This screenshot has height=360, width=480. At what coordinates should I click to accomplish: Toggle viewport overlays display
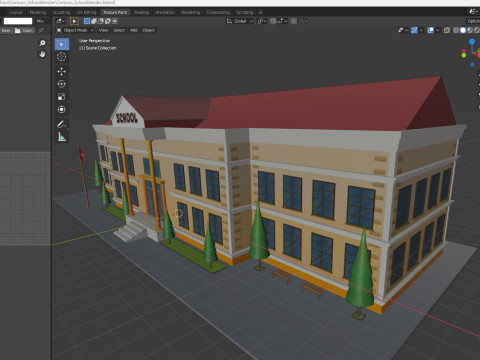point(431,30)
